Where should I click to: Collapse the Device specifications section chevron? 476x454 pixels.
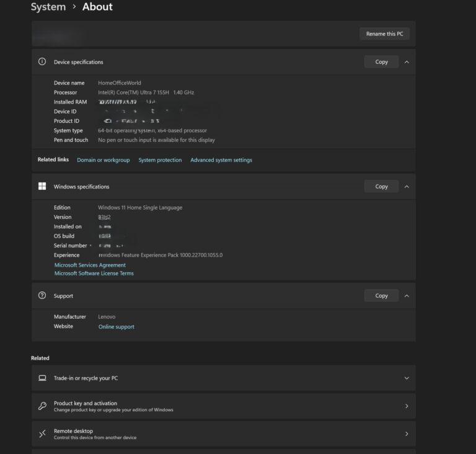coord(407,62)
